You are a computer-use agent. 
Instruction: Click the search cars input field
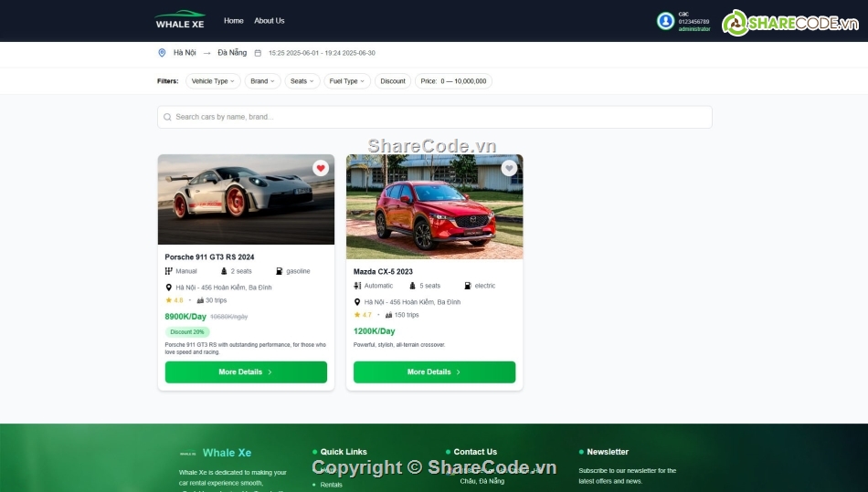pyautogui.click(x=439, y=117)
